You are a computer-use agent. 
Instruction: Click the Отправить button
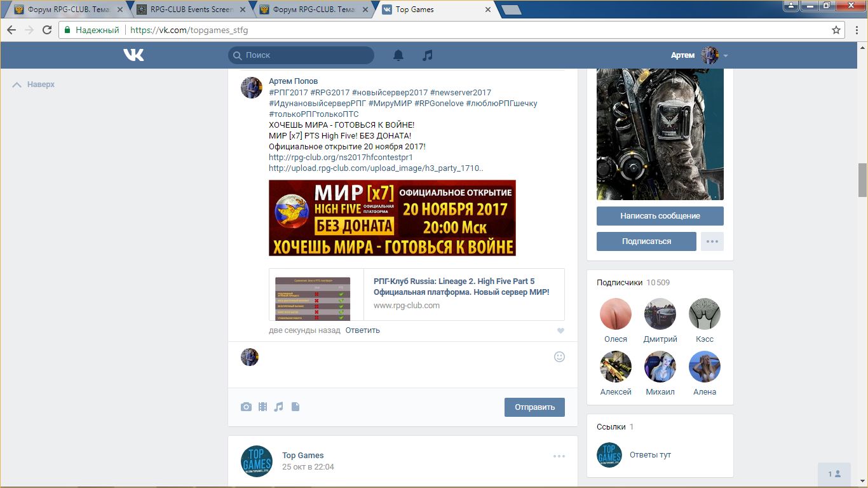click(x=534, y=407)
